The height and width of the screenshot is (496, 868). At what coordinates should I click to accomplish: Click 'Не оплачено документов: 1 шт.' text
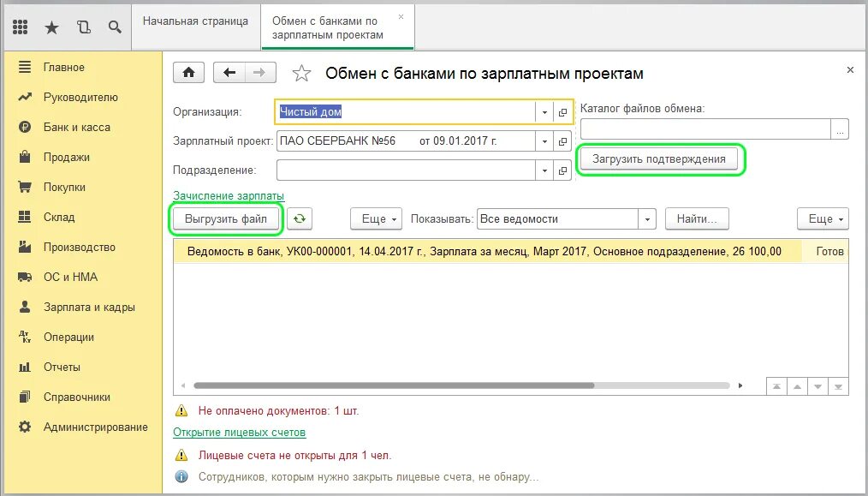(278, 411)
